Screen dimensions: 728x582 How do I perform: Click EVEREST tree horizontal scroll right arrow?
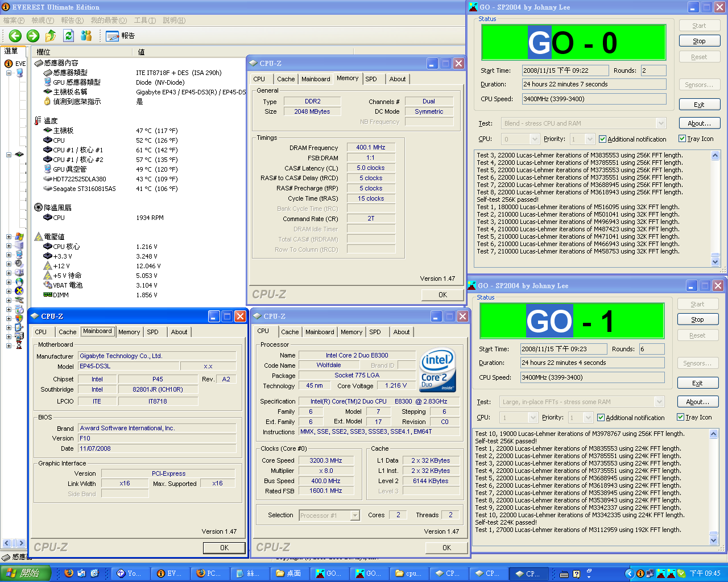point(21,543)
